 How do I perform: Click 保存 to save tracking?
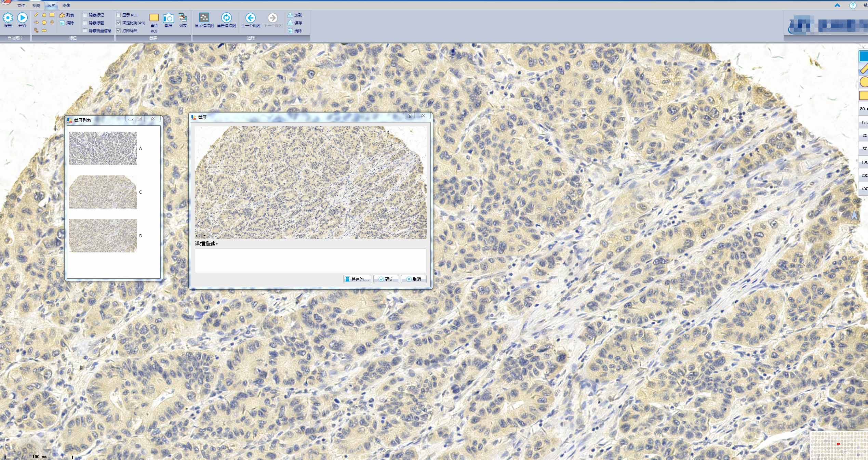[x=295, y=23]
